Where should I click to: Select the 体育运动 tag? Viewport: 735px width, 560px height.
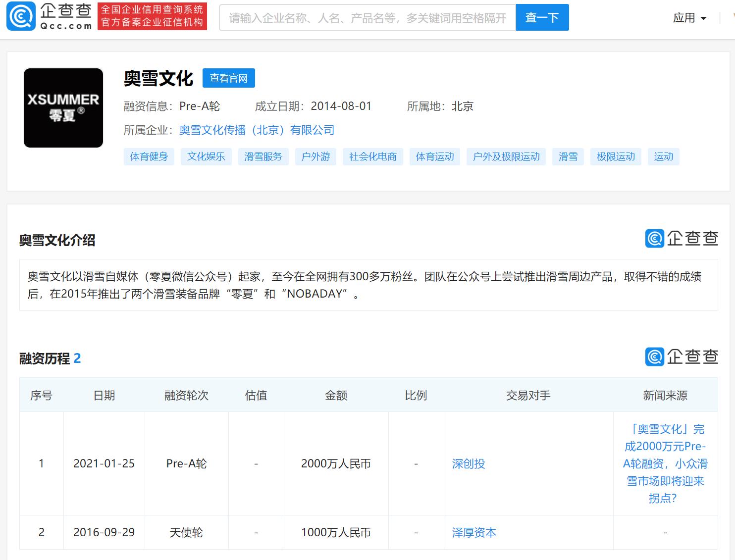[435, 157]
